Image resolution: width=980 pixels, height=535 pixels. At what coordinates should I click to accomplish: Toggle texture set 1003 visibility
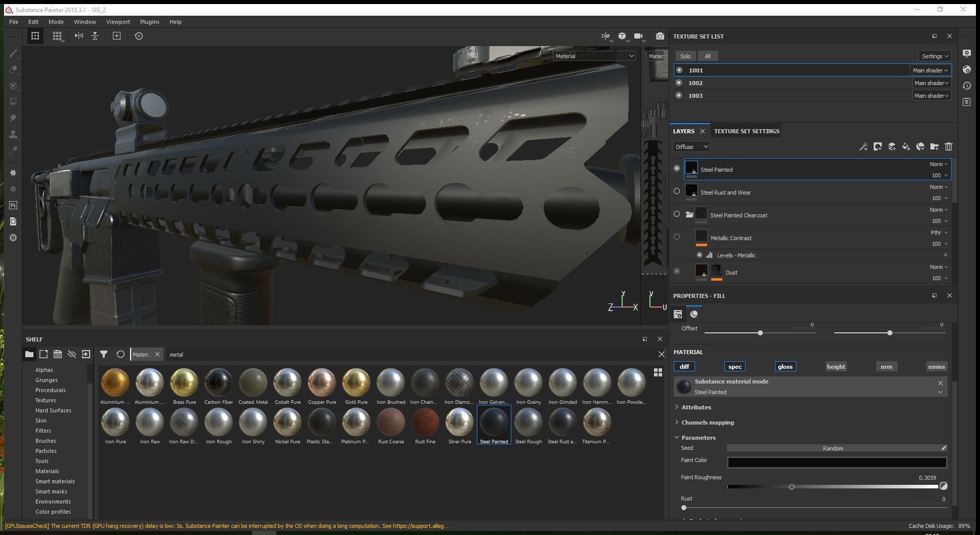pyautogui.click(x=679, y=95)
